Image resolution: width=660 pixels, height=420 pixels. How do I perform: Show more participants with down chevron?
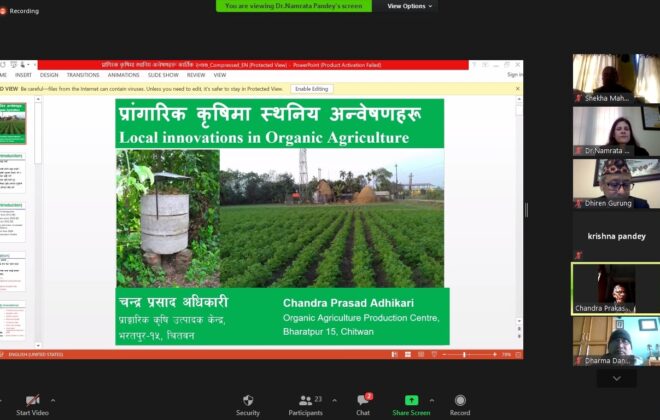(617, 378)
